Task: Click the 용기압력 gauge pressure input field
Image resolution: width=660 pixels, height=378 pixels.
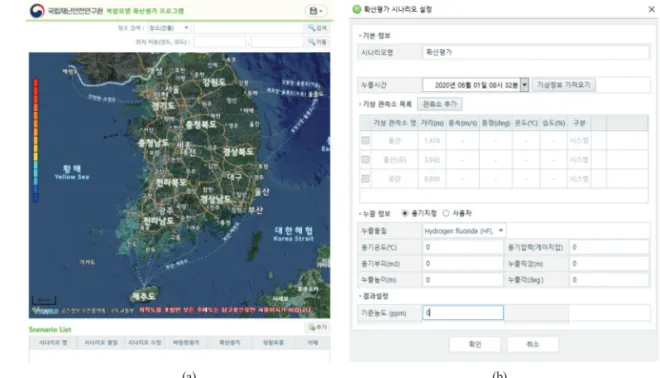Action: click(x=609, y=247)
